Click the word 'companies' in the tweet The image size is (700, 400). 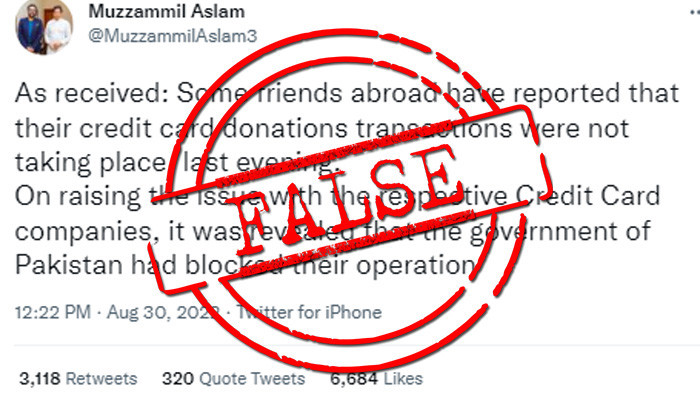click(83, 232)
